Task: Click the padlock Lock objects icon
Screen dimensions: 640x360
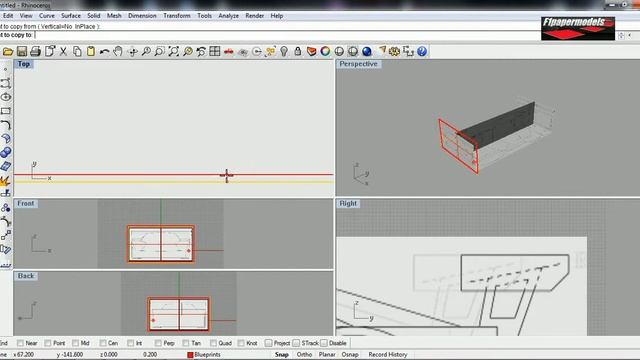Action: 298,51
